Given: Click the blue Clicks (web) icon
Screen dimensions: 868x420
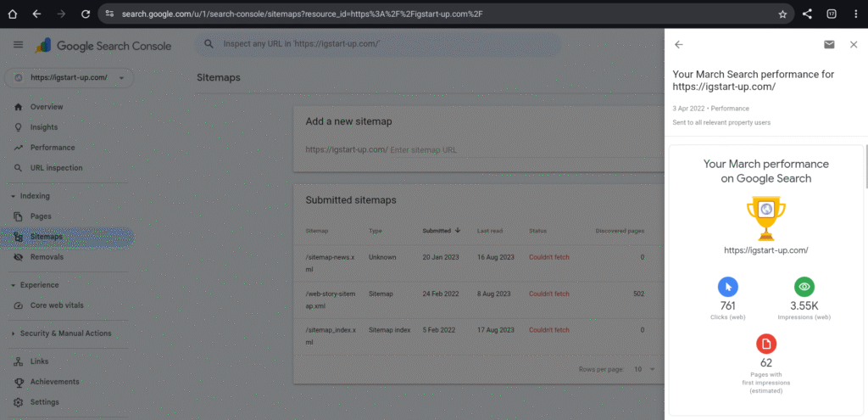Looking at the screenshot, I should (727, 287).
